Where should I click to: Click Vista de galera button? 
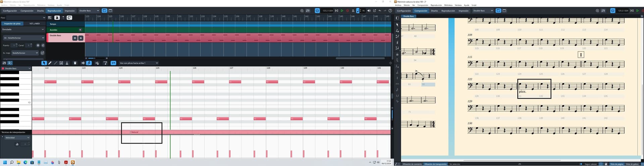pos(632,164)
